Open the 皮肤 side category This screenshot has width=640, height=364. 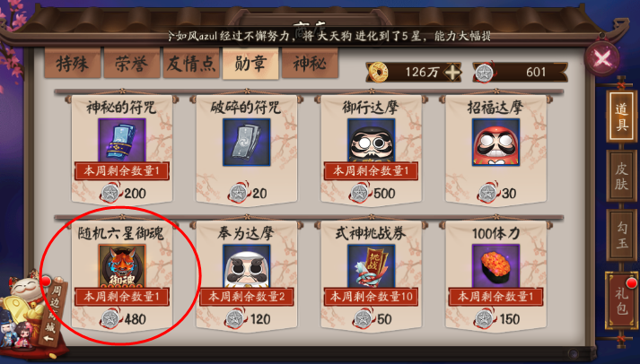click(621, 176)
